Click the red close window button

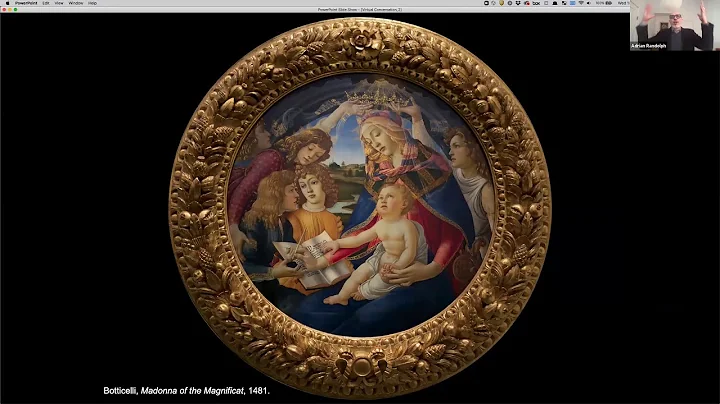[4, 9]
